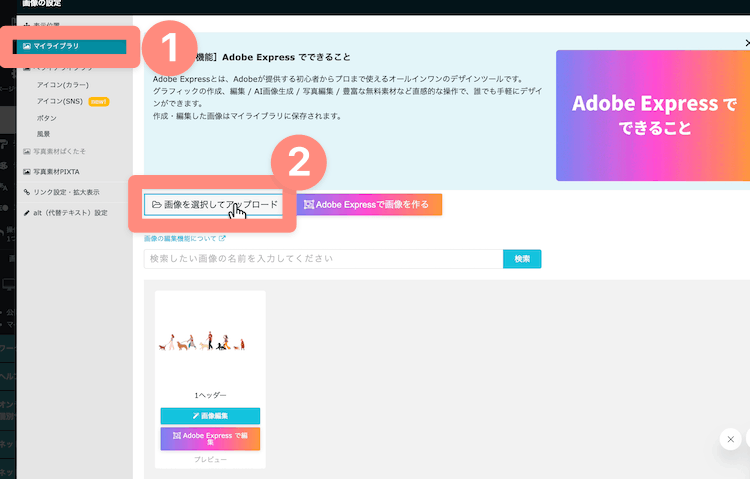Click 画像編集 button under 1ヘッダー
Image resolution: width=750 pixels, height=479 pixels.
210,416
